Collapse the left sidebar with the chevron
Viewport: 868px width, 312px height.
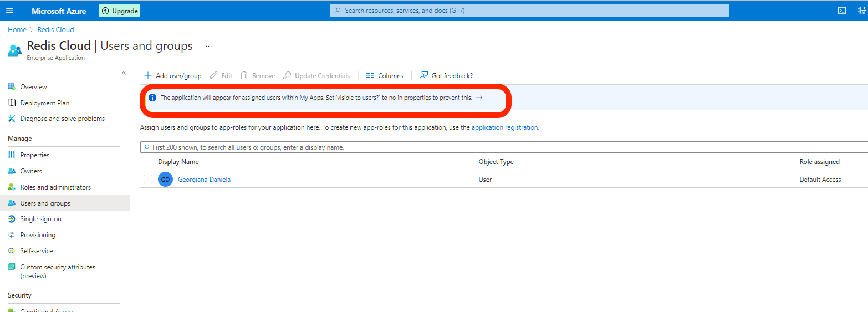(x=124, y=73)
